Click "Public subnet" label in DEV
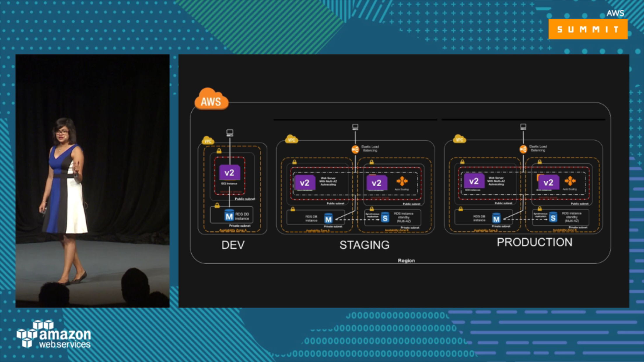Image resolution: width=644 pixels, height=362 pixels. [245, 199]
